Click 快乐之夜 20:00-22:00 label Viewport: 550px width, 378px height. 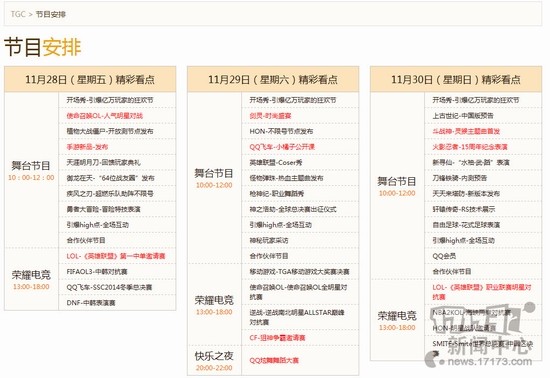214,361
